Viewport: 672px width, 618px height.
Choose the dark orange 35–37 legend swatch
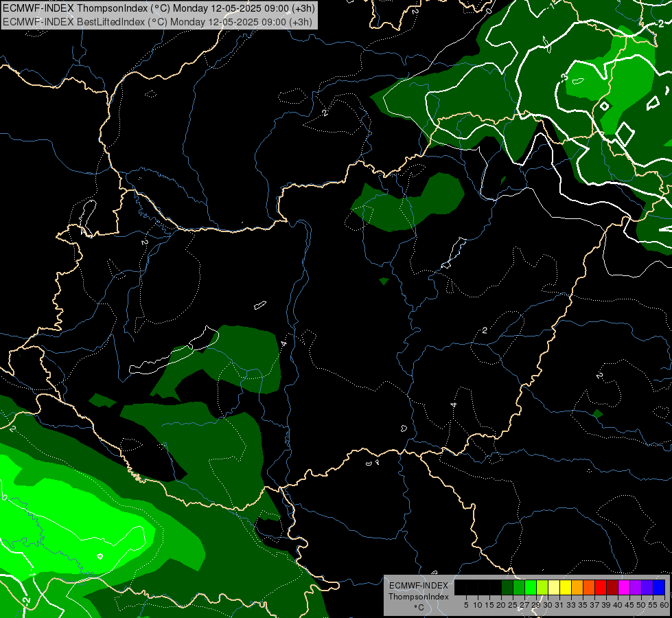coord(589,587)
